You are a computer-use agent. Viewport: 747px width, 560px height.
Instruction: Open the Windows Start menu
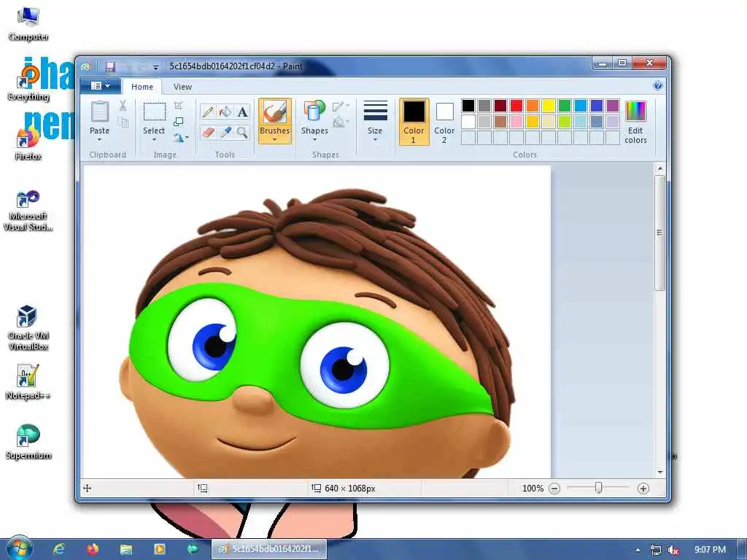(x=18, y=548)
